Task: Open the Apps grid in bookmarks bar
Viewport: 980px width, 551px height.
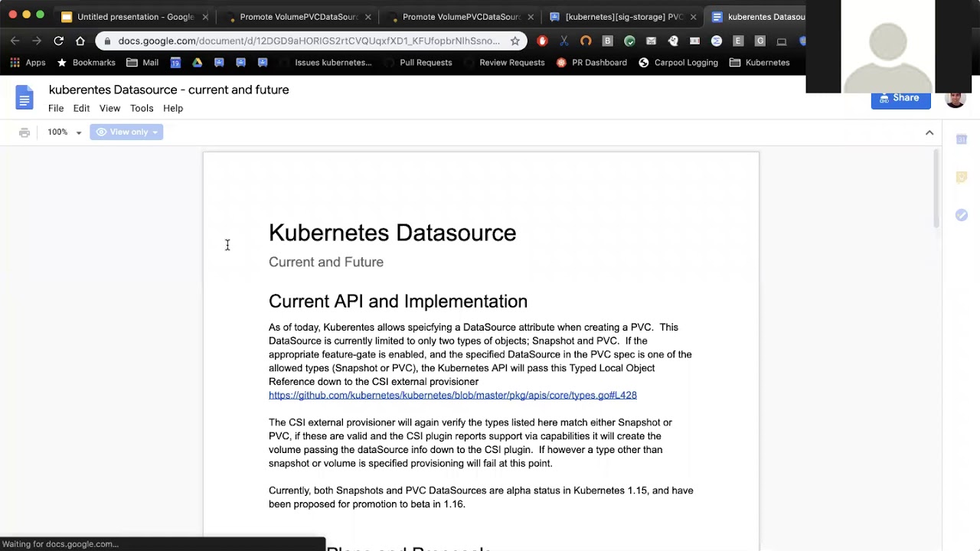Action: pos(28,63)
